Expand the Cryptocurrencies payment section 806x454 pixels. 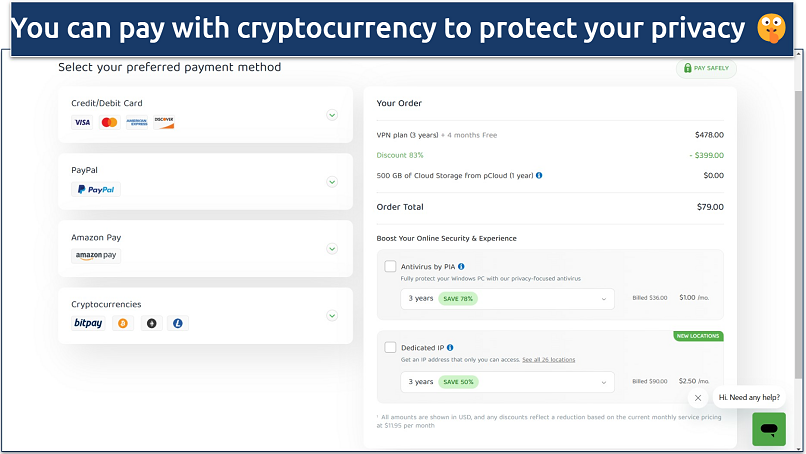(332, 316)
